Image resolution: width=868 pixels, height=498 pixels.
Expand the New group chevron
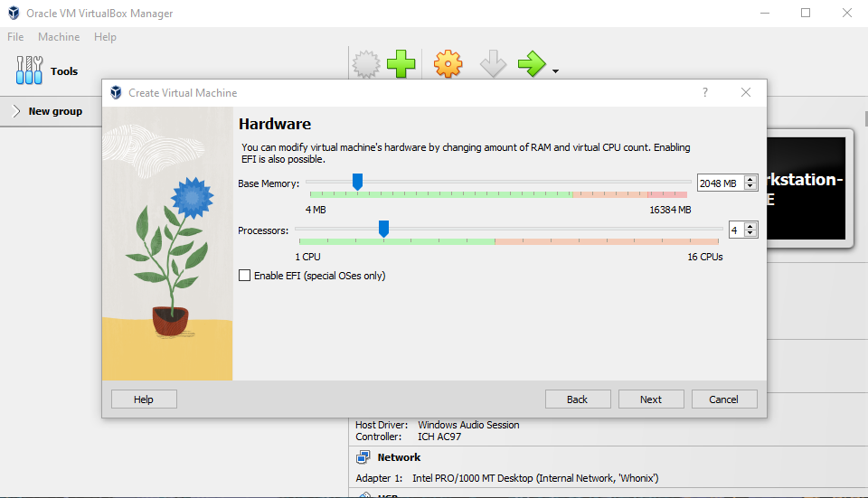16,111
